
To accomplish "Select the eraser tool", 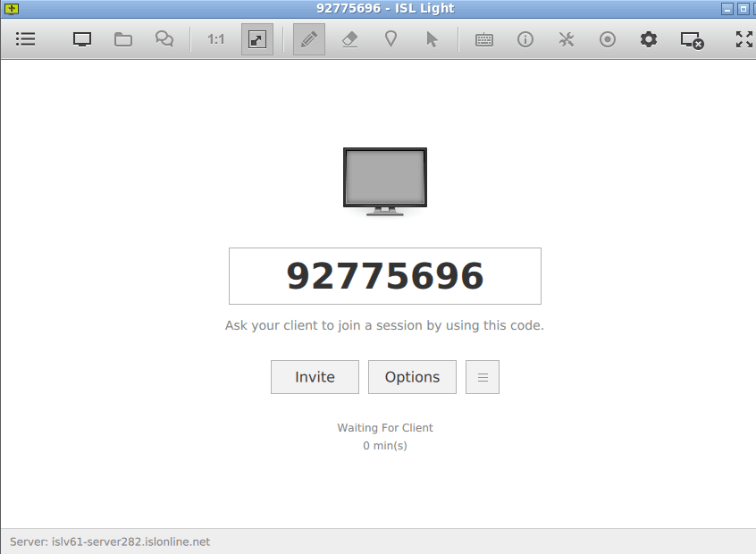I will point(350,39).
